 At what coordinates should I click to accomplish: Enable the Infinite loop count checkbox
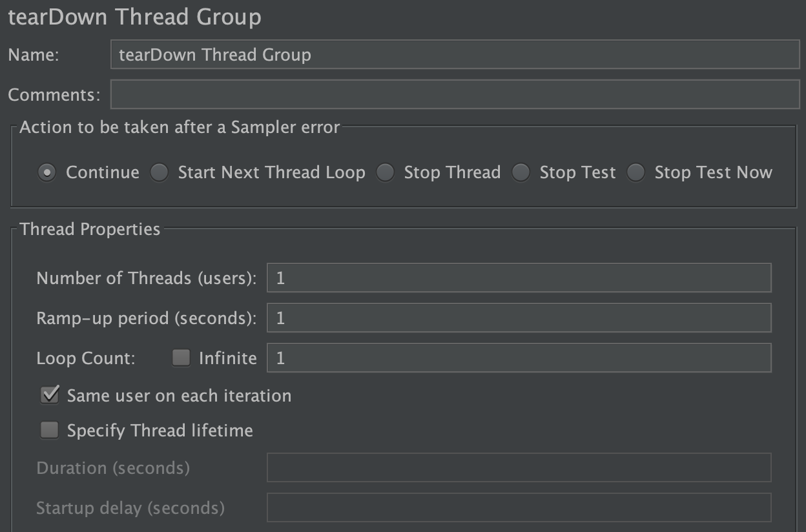point(180,358)
